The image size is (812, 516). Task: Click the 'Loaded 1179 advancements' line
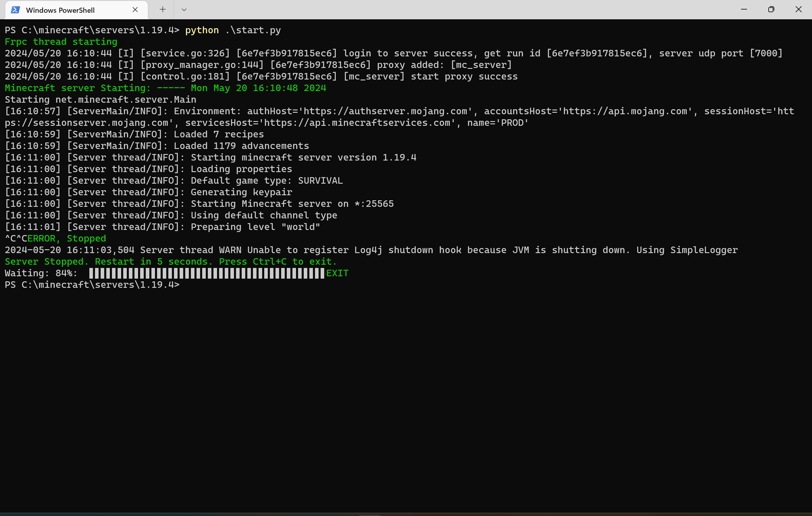(157, 146)
